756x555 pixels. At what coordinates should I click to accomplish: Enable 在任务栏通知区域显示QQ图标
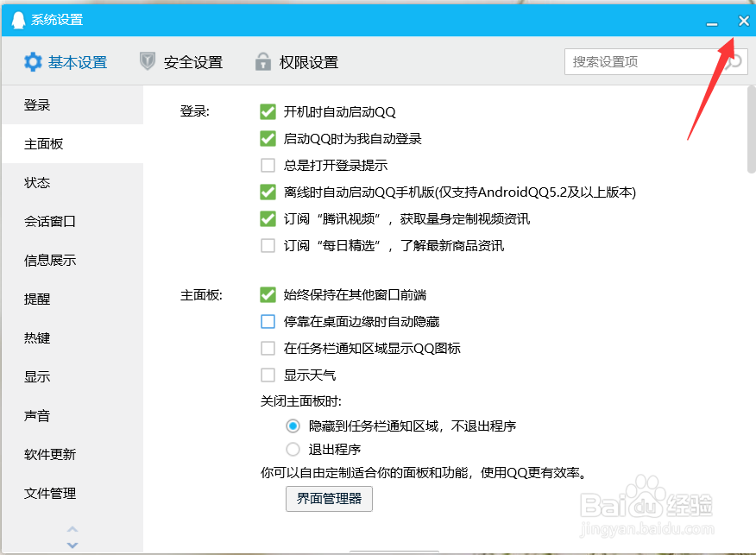tap(268, 348)
